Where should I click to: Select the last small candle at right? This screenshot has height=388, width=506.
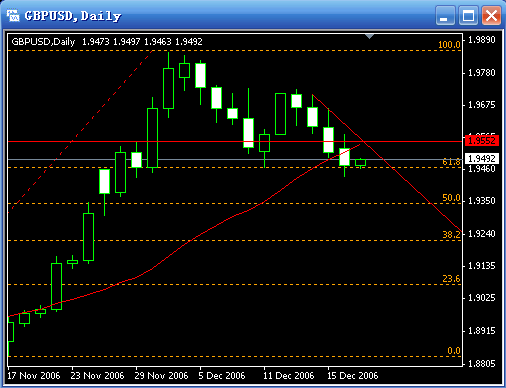(360, 163)
